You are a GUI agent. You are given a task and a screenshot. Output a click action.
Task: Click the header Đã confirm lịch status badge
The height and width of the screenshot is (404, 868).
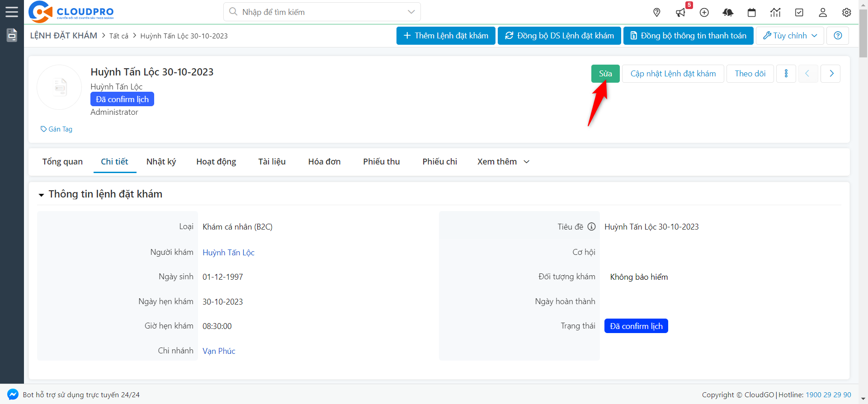[122, 99]
